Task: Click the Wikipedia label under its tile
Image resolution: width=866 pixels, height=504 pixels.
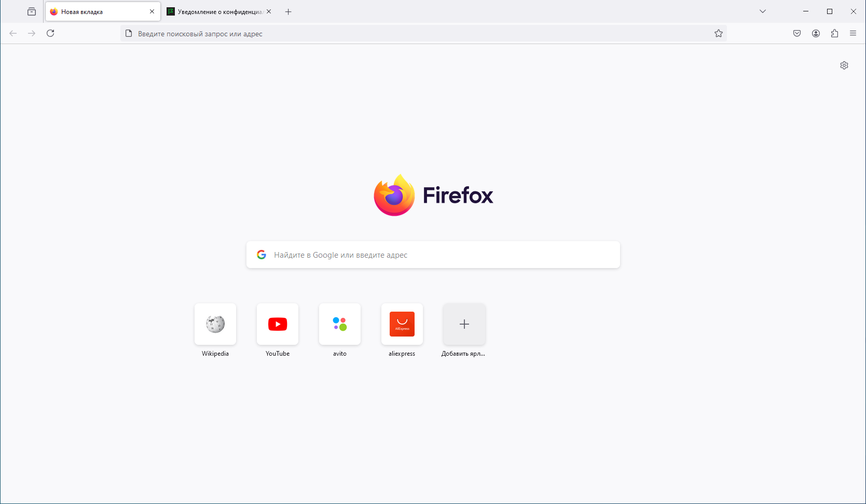Action: (x=215, y=354)
